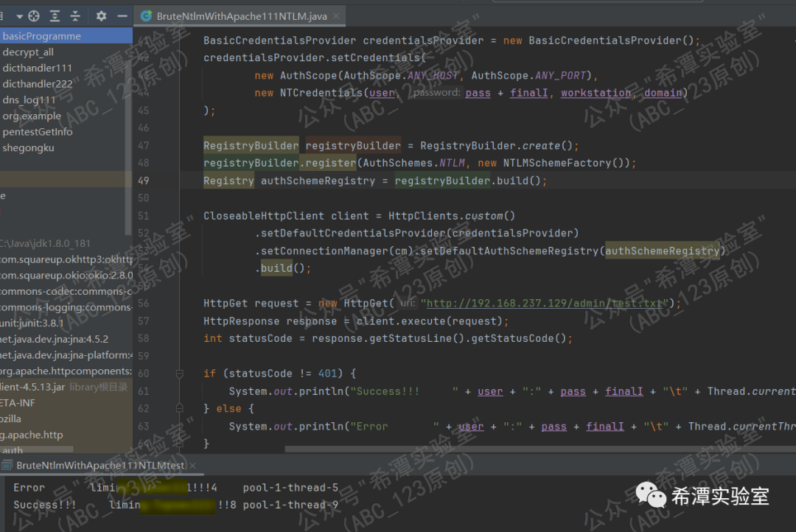Select net.java.dev.jna:jna-platform library entry

click(x=66, y=355)
